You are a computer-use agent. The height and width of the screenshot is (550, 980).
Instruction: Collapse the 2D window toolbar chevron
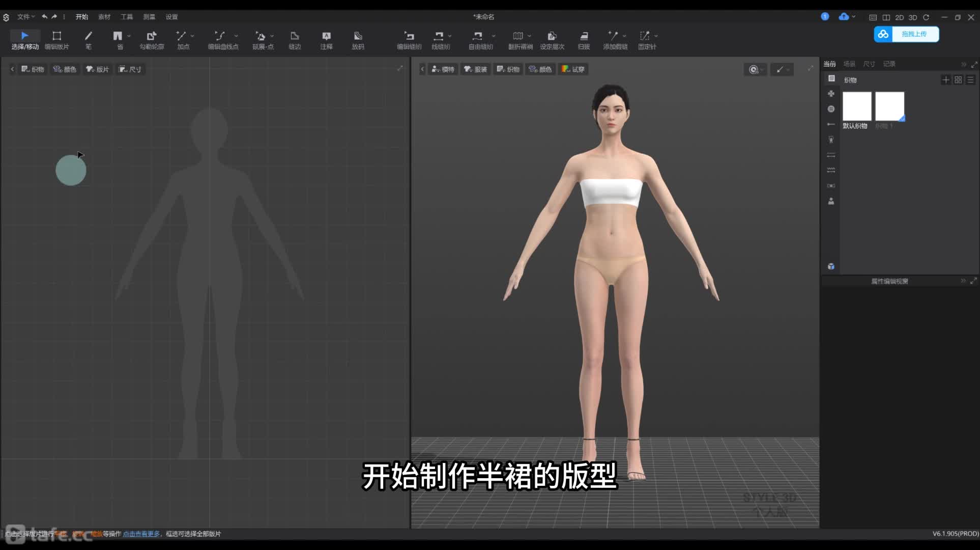[12, 69]
